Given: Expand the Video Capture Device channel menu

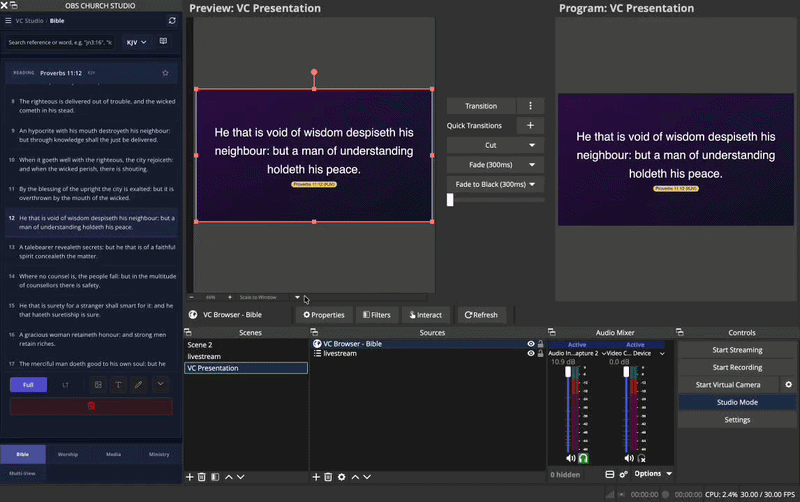Looking at the screenshot, I should [662, 353].
